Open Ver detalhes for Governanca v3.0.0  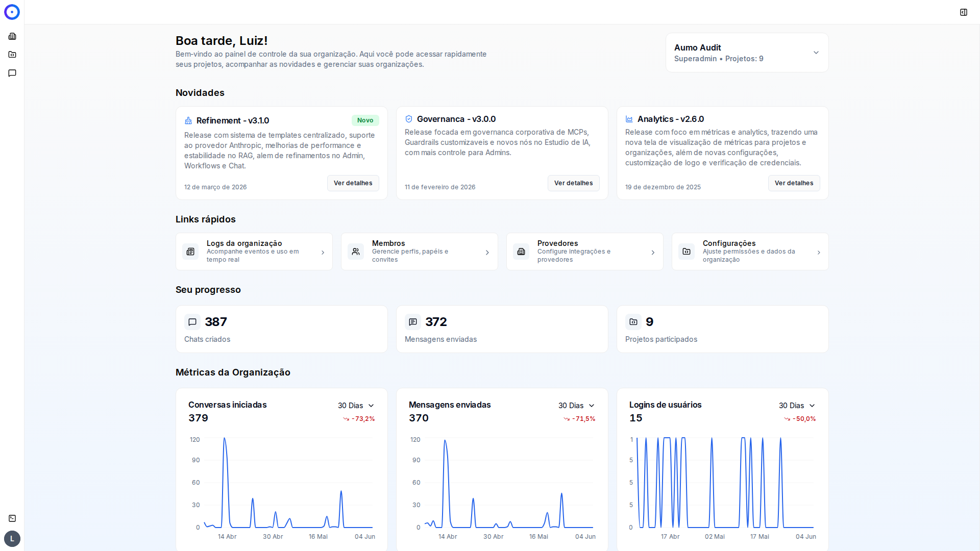point(574,183)
